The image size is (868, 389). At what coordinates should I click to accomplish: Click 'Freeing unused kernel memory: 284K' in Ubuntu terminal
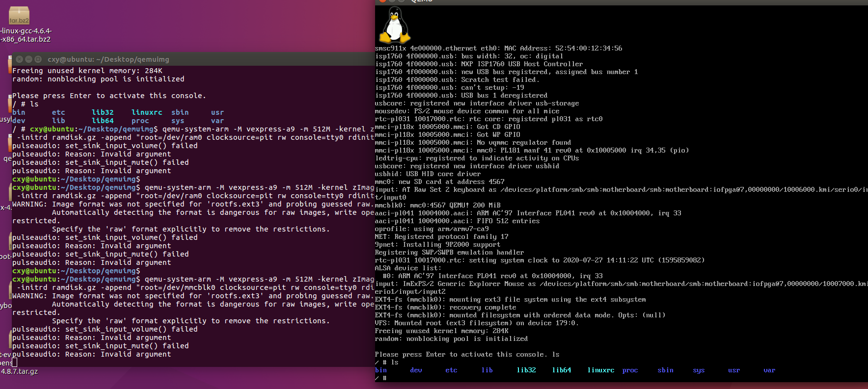pos(87,71)
